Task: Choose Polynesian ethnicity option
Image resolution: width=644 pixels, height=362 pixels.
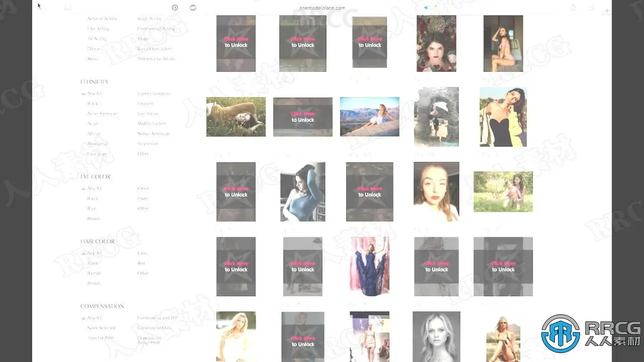Action: pos(148,144)
